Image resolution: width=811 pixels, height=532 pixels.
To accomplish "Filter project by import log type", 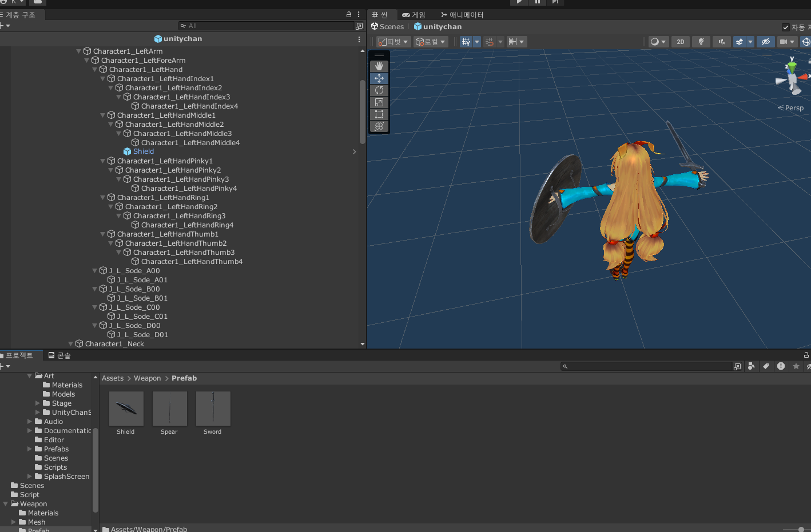I will [x=781, y=366].
